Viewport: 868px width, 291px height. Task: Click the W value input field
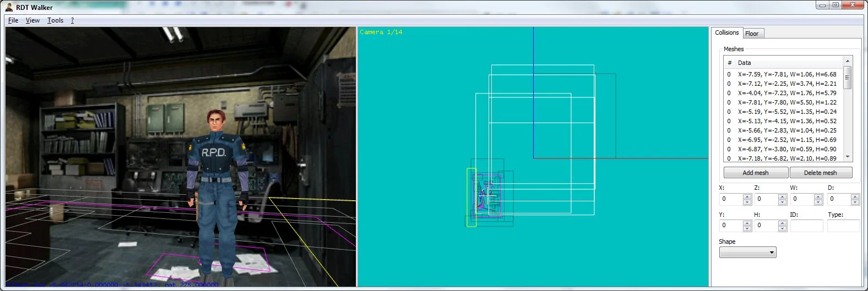click(802, 199)
